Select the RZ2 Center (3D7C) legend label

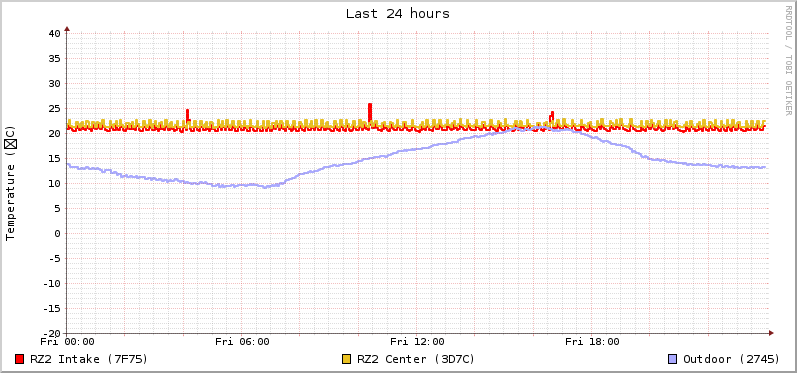click(416, 359)
